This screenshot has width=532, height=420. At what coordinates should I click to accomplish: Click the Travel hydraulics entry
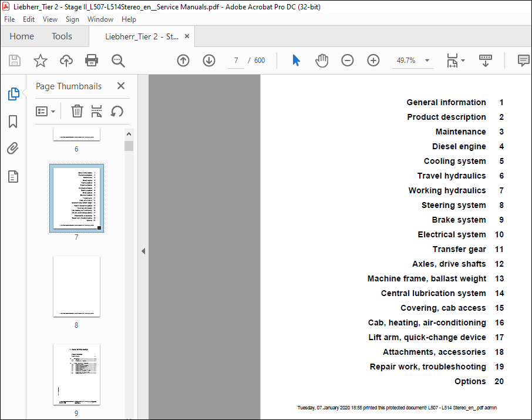[x=452, y=176]
